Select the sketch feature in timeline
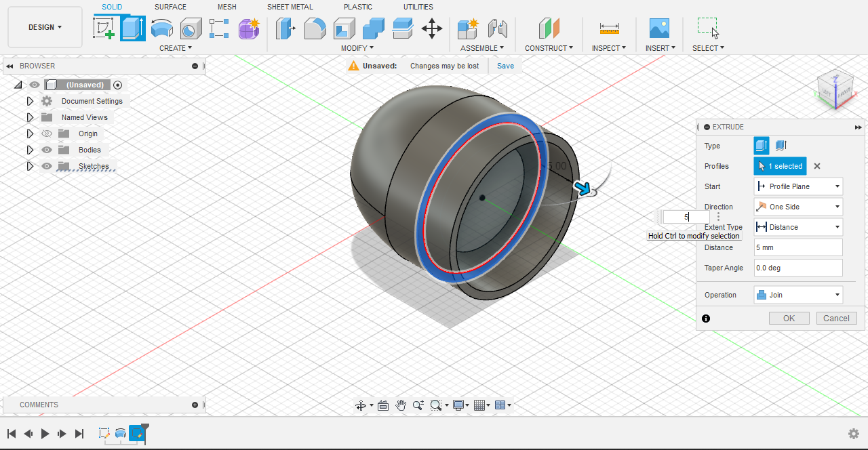 click(104, 434)
